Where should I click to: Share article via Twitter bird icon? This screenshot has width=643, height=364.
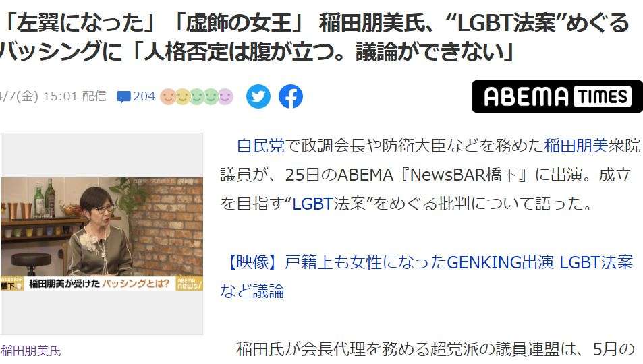pos(258,96)
